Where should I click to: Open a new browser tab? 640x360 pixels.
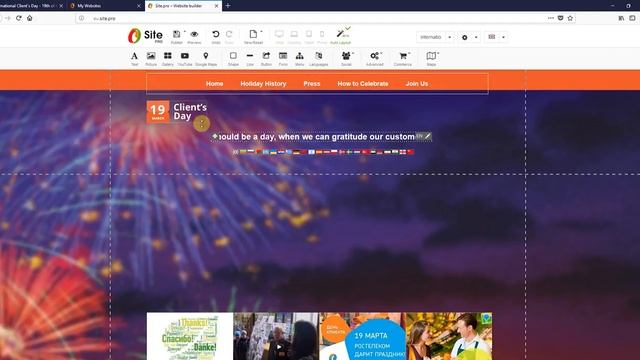click(x=228, y=6)
